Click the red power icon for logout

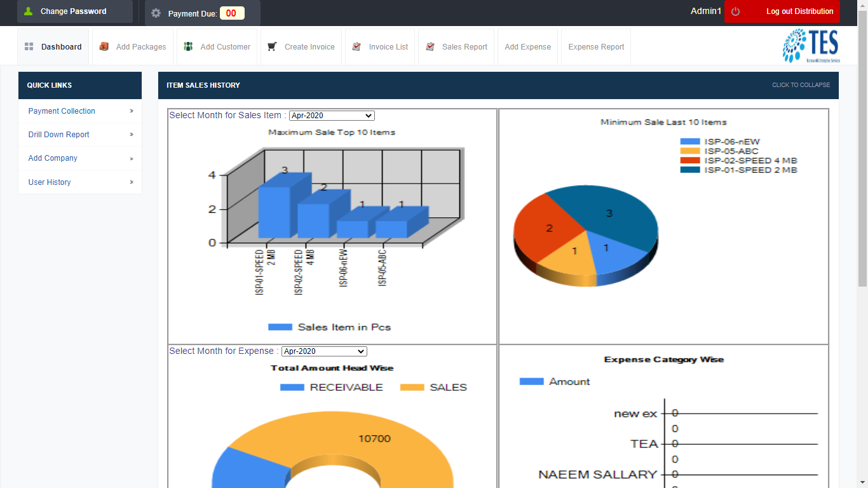[736, 11]
